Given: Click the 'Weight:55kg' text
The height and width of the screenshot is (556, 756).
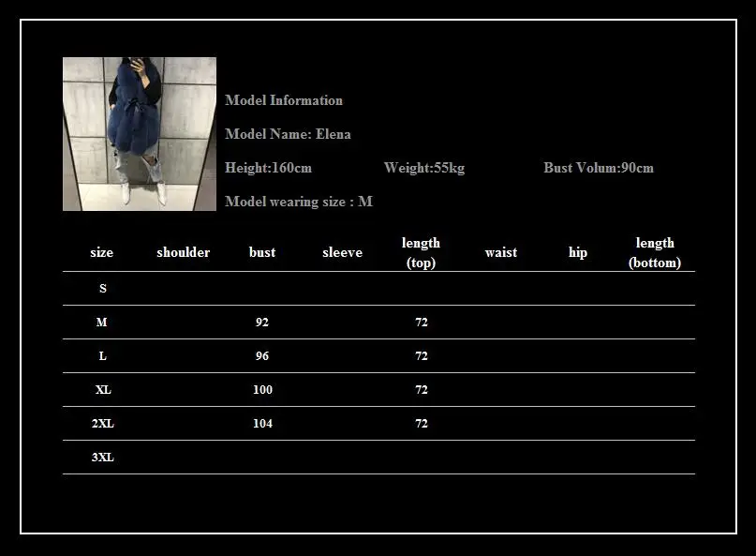Looking at the screenshot, I should coord(424,168).
